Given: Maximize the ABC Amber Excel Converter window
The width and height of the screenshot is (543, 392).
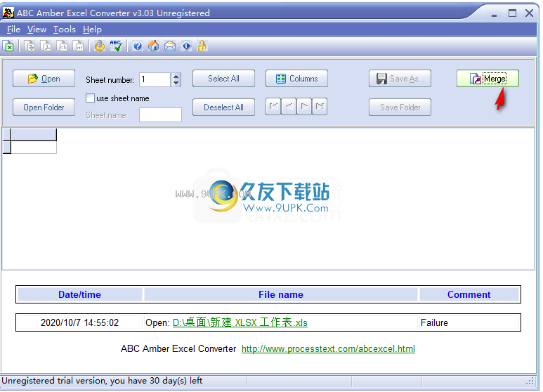Looking at the screenshot, I should click(x=512, y=13).
